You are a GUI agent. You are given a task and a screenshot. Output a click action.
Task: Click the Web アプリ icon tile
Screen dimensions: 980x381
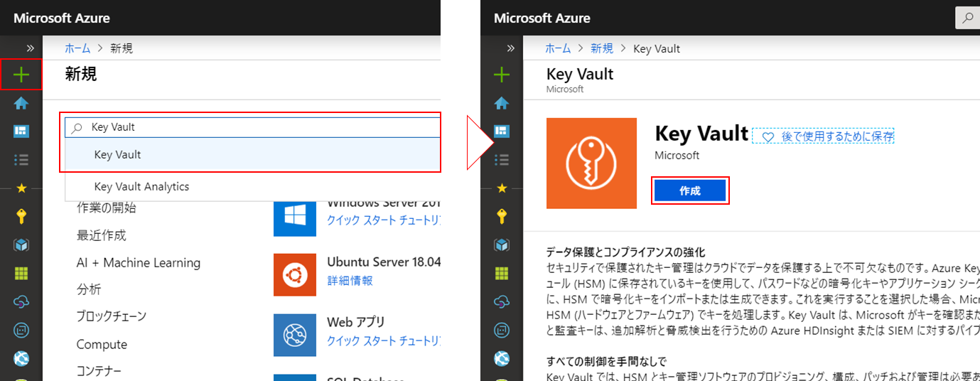click(294, 335)
